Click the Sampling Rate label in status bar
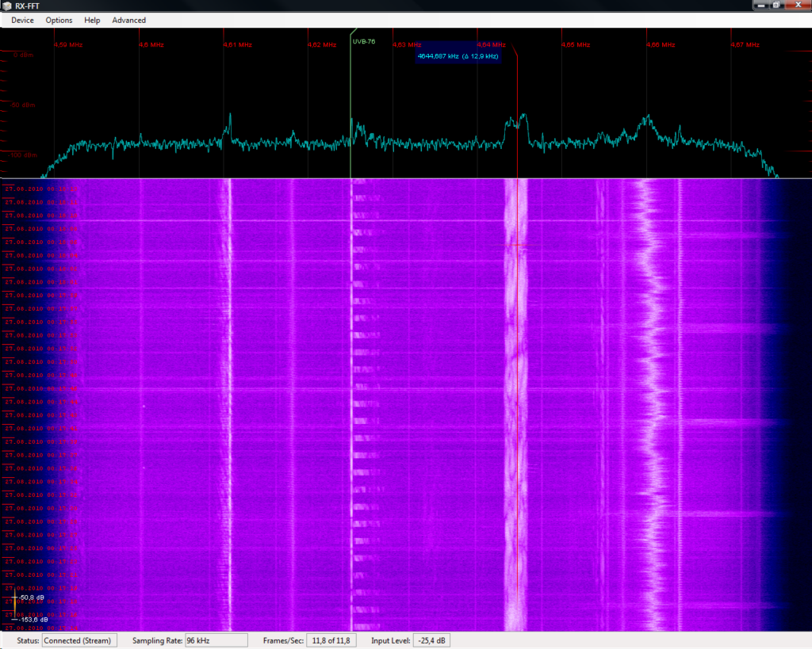Screen dimensions: 812x649 (157, 641)
